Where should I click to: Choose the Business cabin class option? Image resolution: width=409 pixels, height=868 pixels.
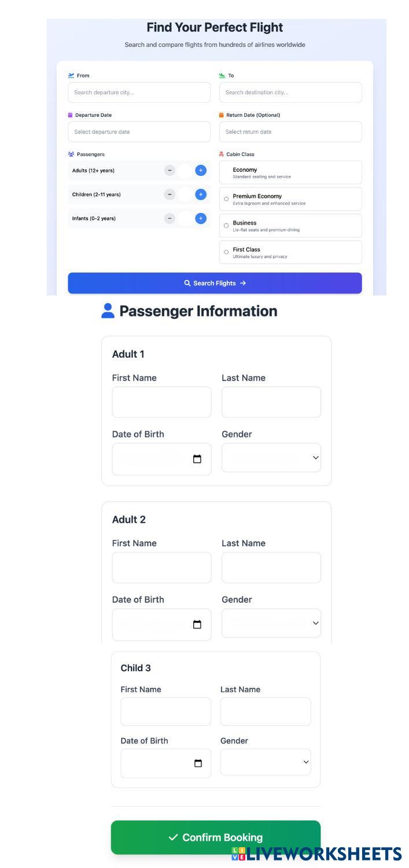click(x=226, y=226)
